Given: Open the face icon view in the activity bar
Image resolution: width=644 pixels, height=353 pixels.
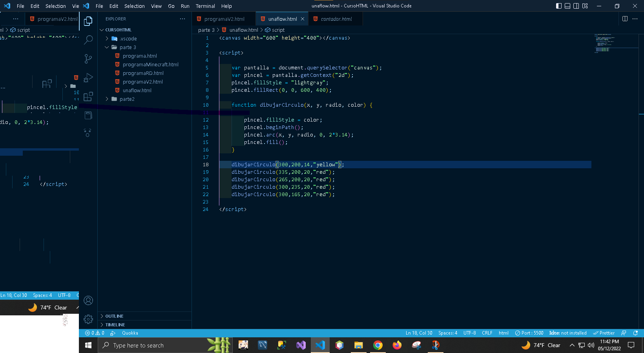Looking at the screenshot, I should click(88, 133).
